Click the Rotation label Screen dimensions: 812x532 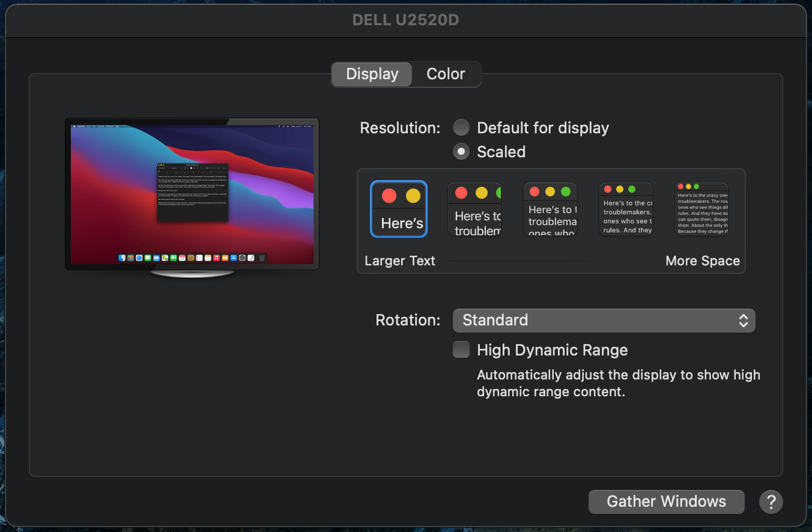(408, 320)
